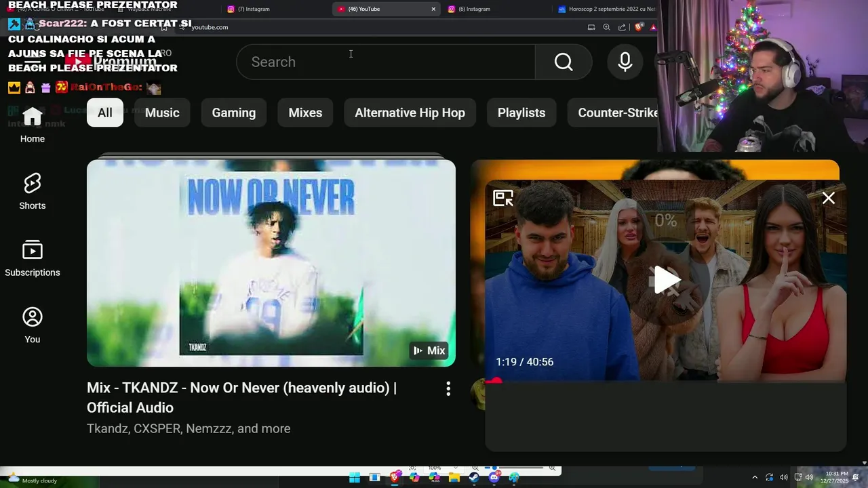This screenshot has height=488, width=868.
Task: Open File Explorer from the taskbar
Action: click(454, 478)
